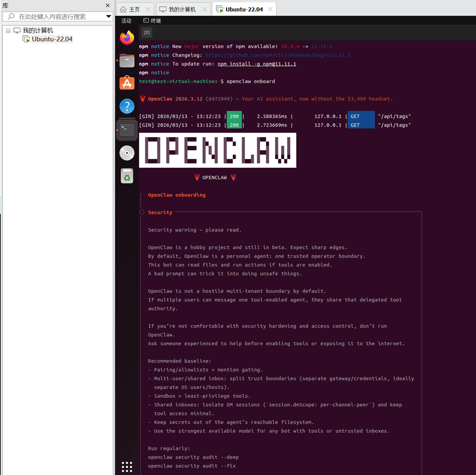
Task: Open the disc drive icon in dock
Action: [x=127, y=153]
